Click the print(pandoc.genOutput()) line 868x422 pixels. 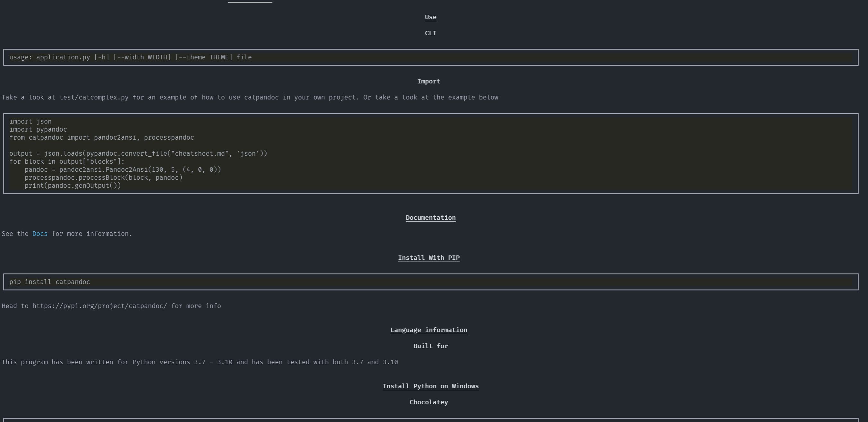[73, 186]
